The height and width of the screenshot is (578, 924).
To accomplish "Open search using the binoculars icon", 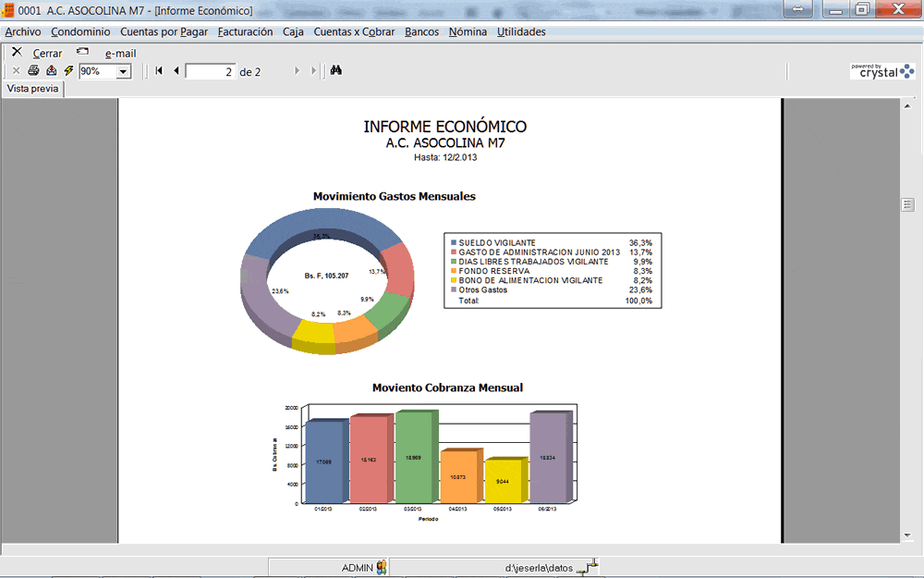I will click(x=336, y=70).
